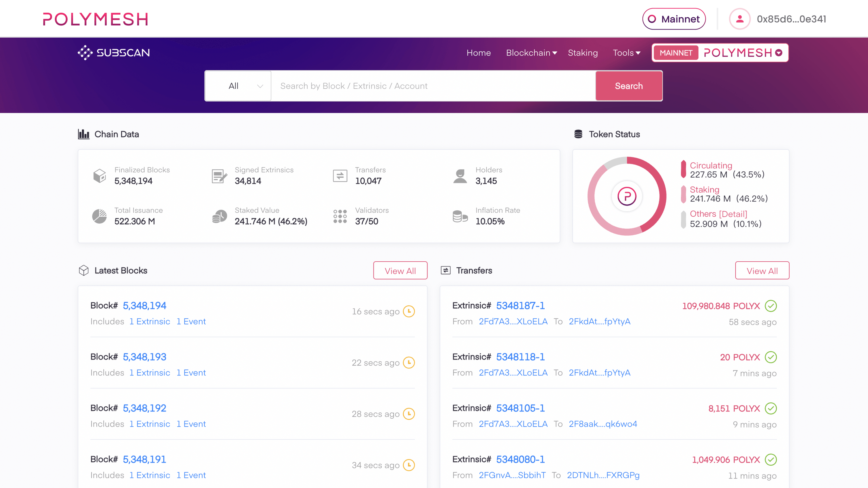
Task: Open block 5,348,194 details
Action: (144, 306)
